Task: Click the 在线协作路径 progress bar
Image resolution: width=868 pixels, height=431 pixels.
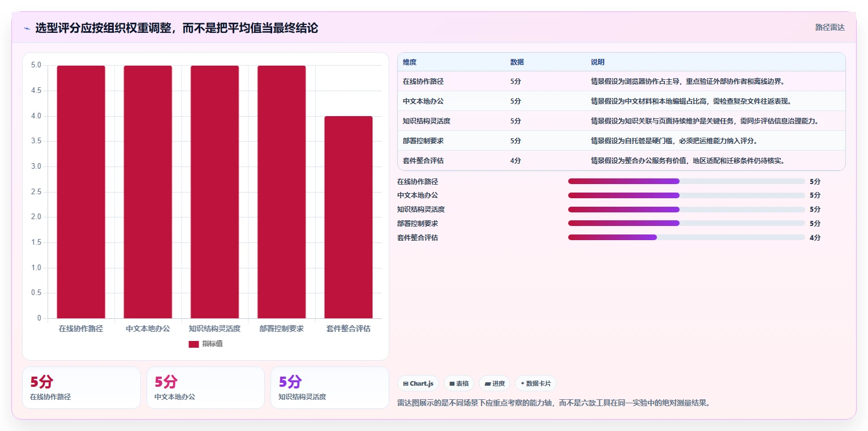Action: coord(686,181)
